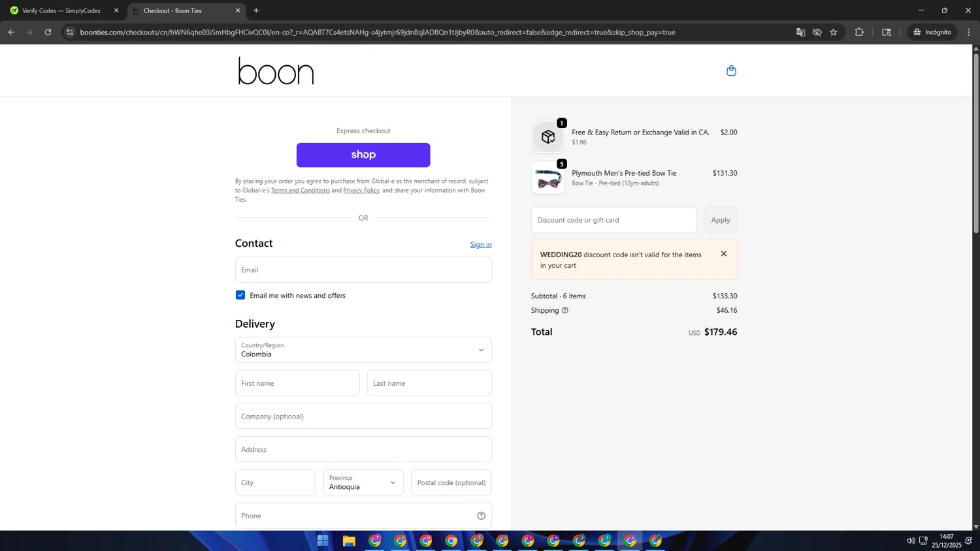980x551 pixels.
Task: Focus the Email input field
Action: [363, 270]
